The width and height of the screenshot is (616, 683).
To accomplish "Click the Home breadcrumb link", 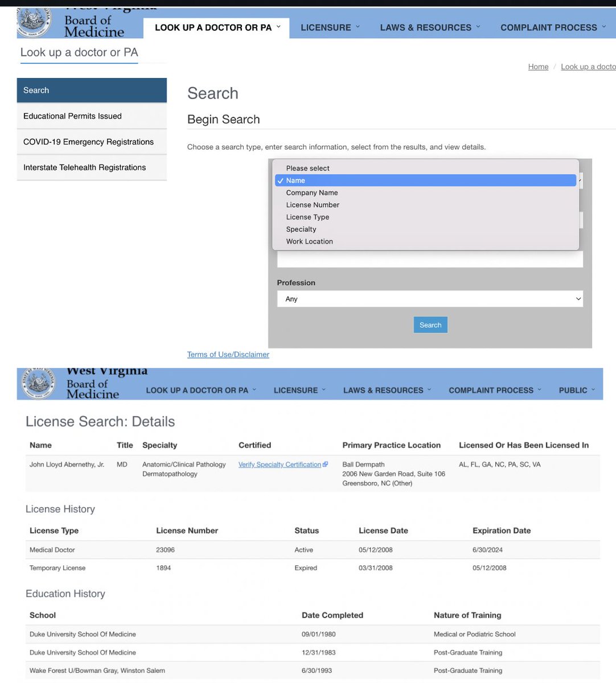I will (x=537, y=67).
